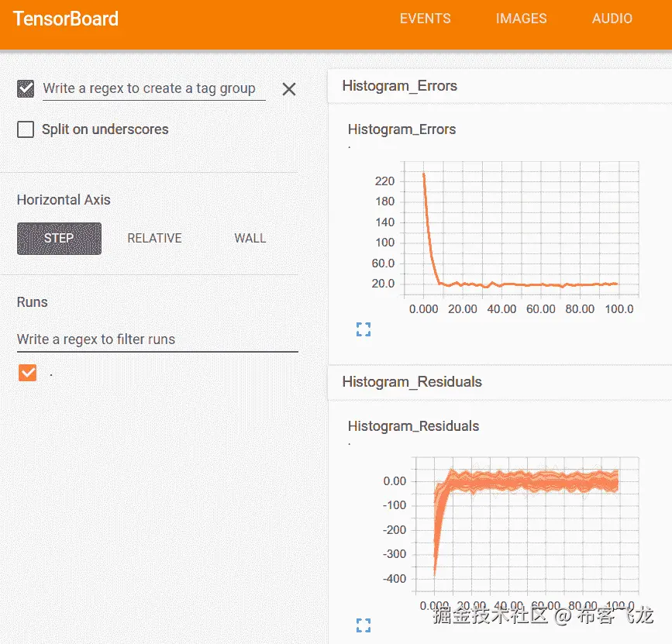This screenshot has height=644, width=672.
Task: Expand Histogram_Residuals chart to full size
Action: pos(364,625)
